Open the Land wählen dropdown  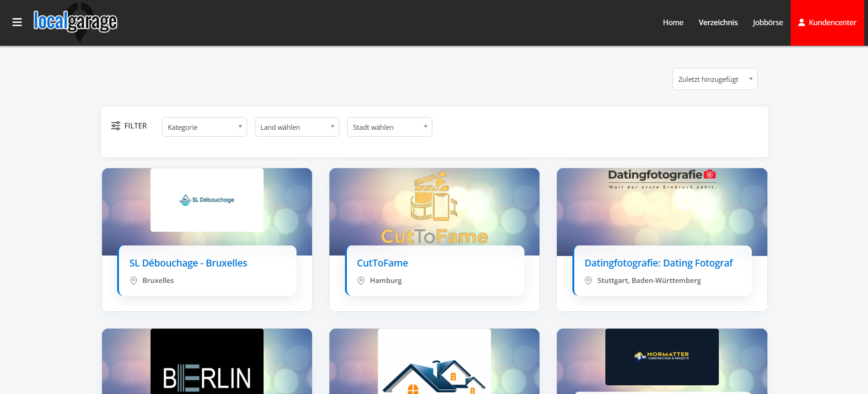coord(297,127)
